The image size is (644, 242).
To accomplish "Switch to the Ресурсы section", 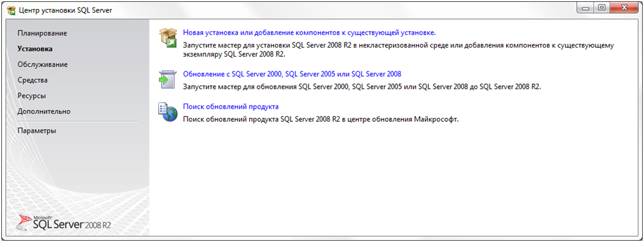I will coord(32,95).
